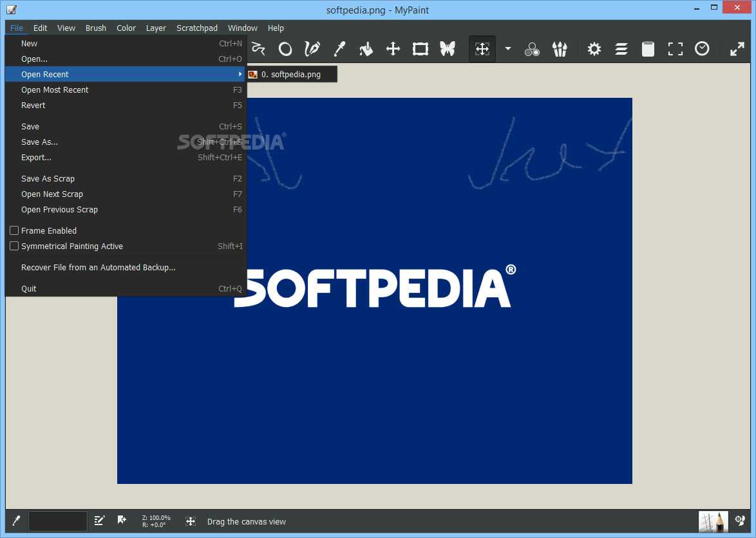Click the status bar eyedropper icon
Viewport: 756px width, 538px height.
(x=16, y=521)
